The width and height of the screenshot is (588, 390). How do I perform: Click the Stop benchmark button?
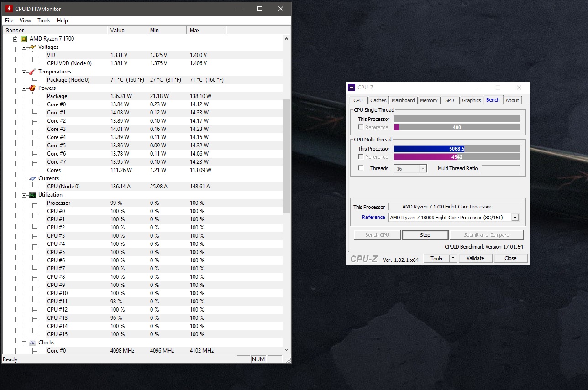[x=425, y=235]
